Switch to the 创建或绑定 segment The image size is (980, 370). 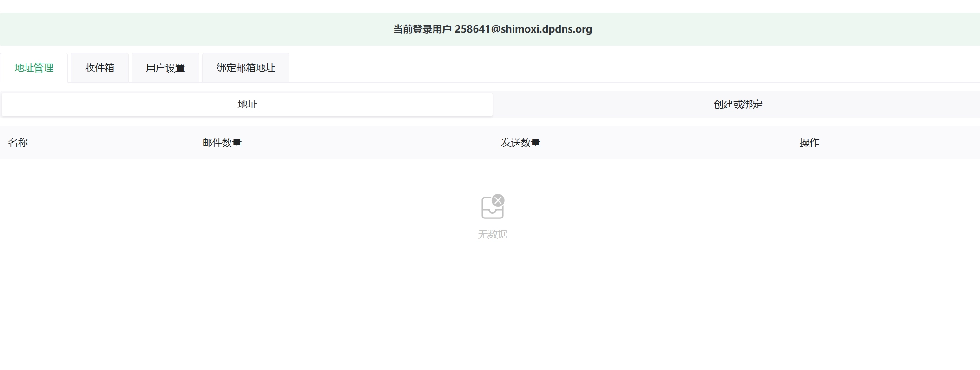click(x=737, y=105)
